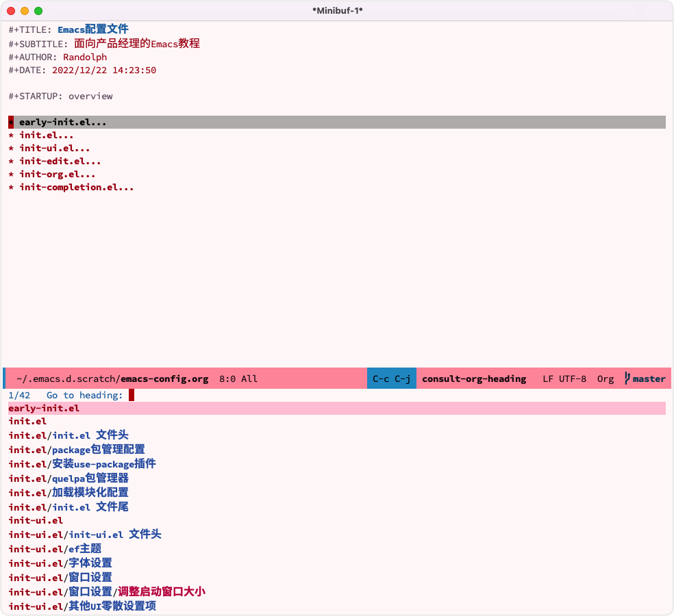Image resolution: width=674 pixels, height=616 pixels.
Task: Choose init.el/quelpa包管理器 candidate
Action: [68, 478]
